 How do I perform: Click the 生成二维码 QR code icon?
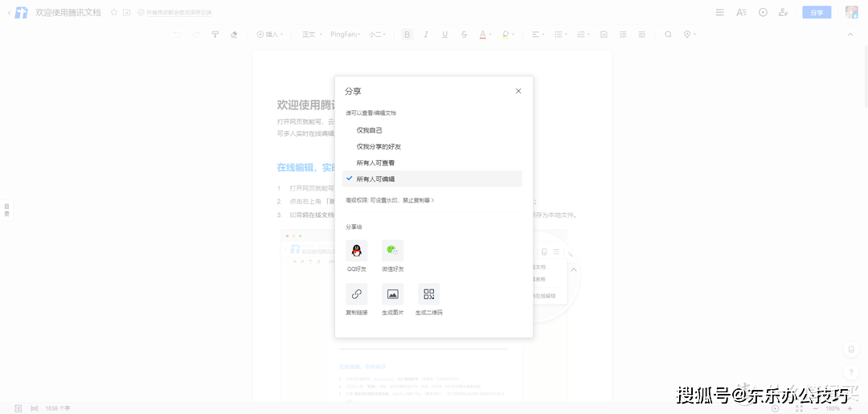(428, 294)
